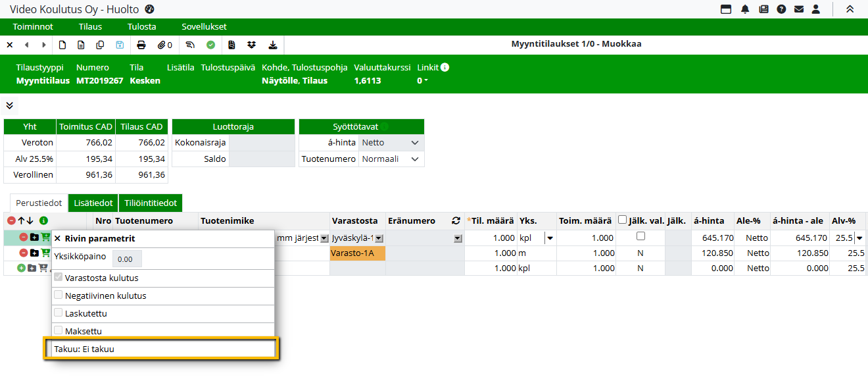Image resolution: width=868 pixels, height=383 pixels.
Task: Click the Yksikköpaino input field
Action: tap(126, 259)
